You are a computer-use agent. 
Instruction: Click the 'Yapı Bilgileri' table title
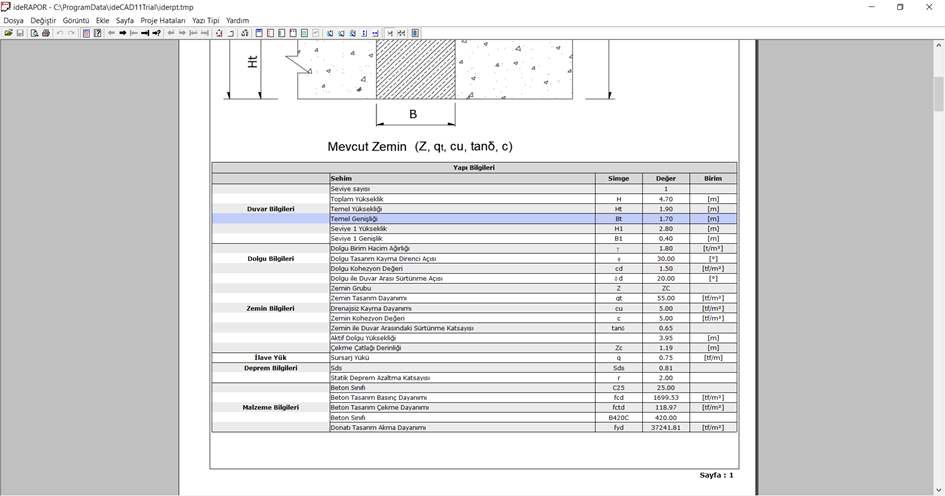pos(474,168)
